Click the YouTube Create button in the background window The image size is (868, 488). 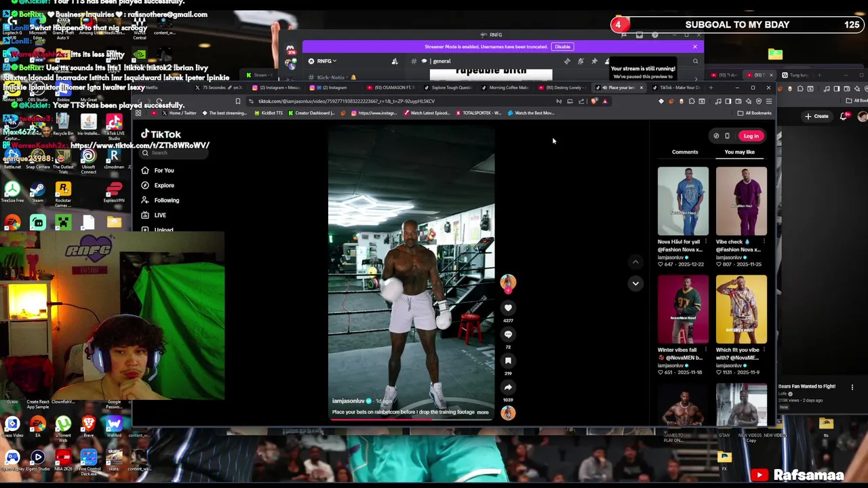(817, 116)
